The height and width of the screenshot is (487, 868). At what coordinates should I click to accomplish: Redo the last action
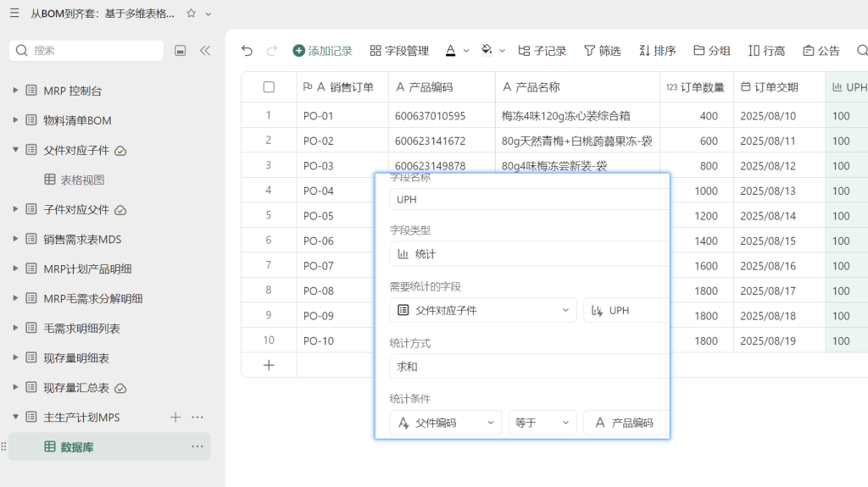(272, 51)
